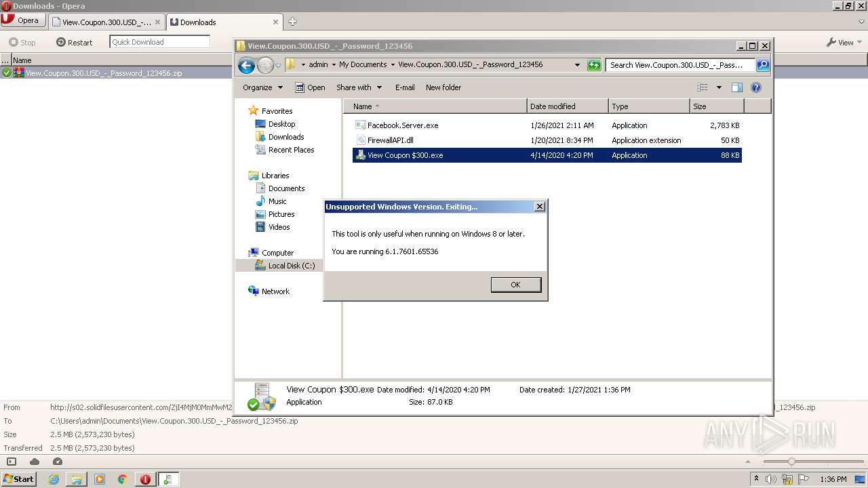Viewport: 868px width, 488px height.
Task: Open Pictures library
Action: point(275,214)
